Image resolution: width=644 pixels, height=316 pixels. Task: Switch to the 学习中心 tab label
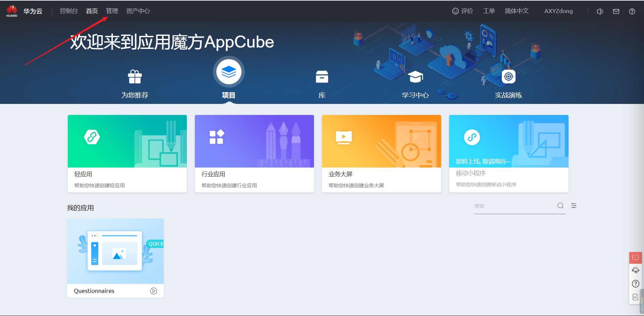pos(415,95)
